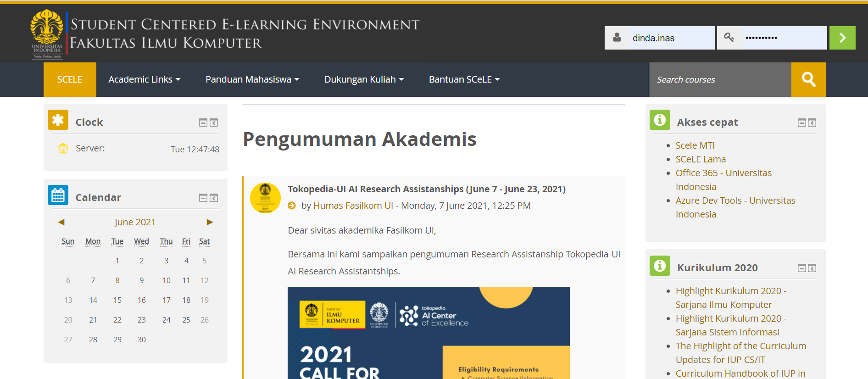The width and height of the screenshot is (868, 379).
Task: Select June 23 in the calendar
Action: pos(142,320)
